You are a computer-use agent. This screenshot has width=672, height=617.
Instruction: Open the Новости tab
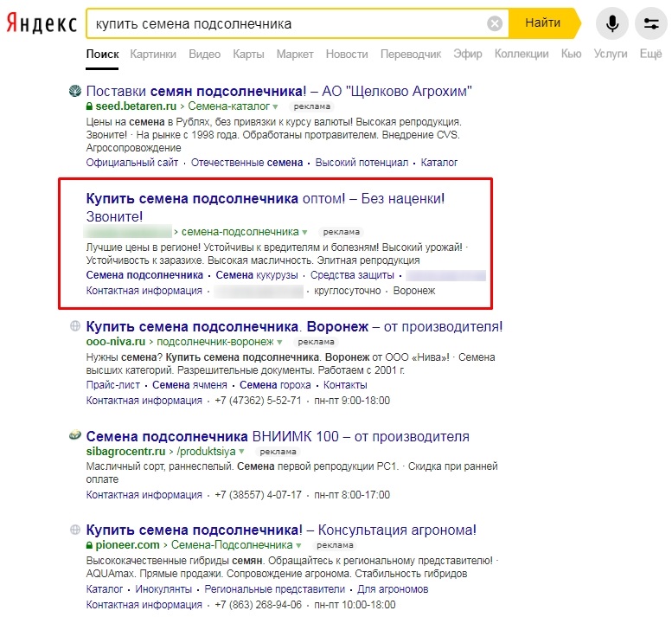[347, 54]
